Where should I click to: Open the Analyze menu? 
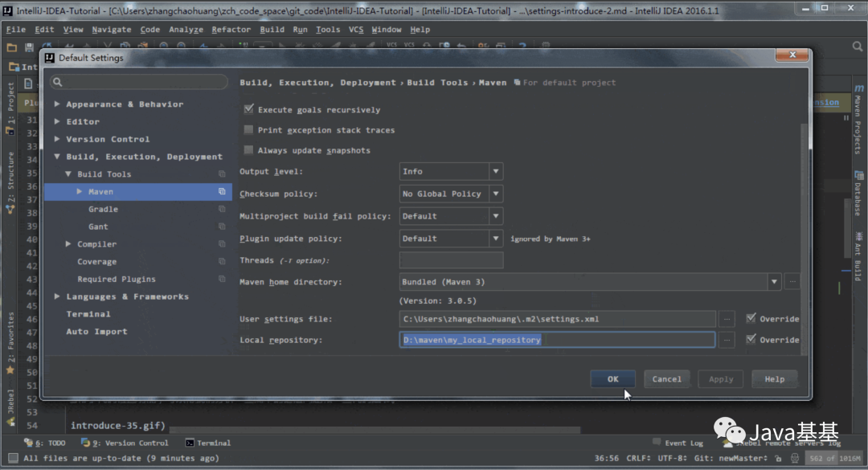186,30
